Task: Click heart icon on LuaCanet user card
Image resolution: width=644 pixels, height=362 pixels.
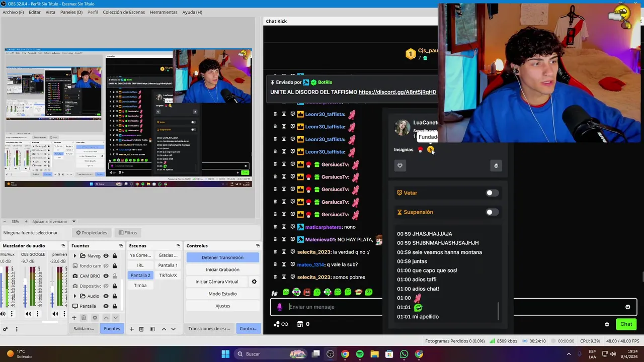Action: pyautogui.click(x=400, y=165)
